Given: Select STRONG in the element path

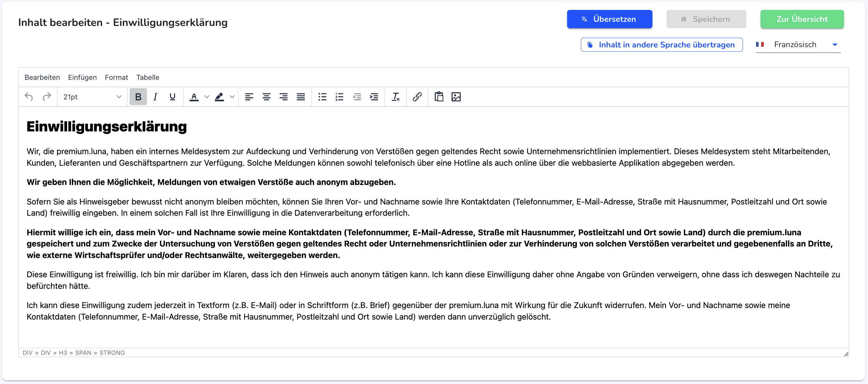Looking at the screenshot, I should pyautogui.click(x=112, y=353).
